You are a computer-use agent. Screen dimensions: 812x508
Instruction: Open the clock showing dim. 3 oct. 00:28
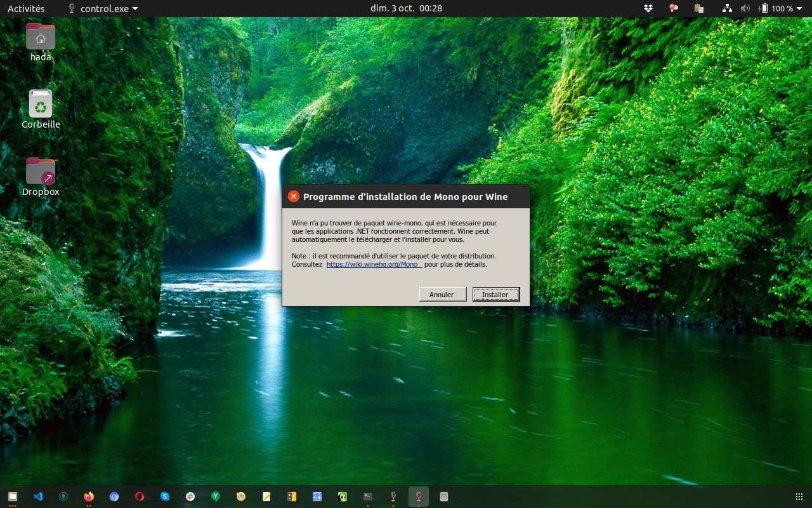(x=406, y=8)
